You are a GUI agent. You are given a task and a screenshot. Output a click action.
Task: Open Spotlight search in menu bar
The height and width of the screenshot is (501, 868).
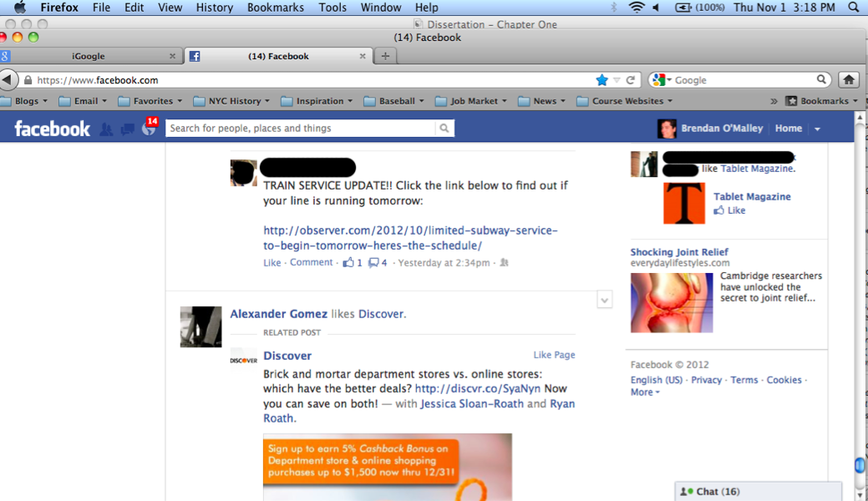tap(854, 8)
